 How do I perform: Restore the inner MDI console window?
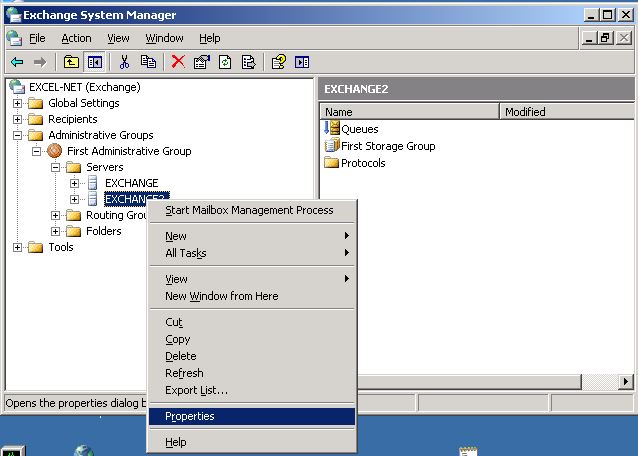(605, 38)
